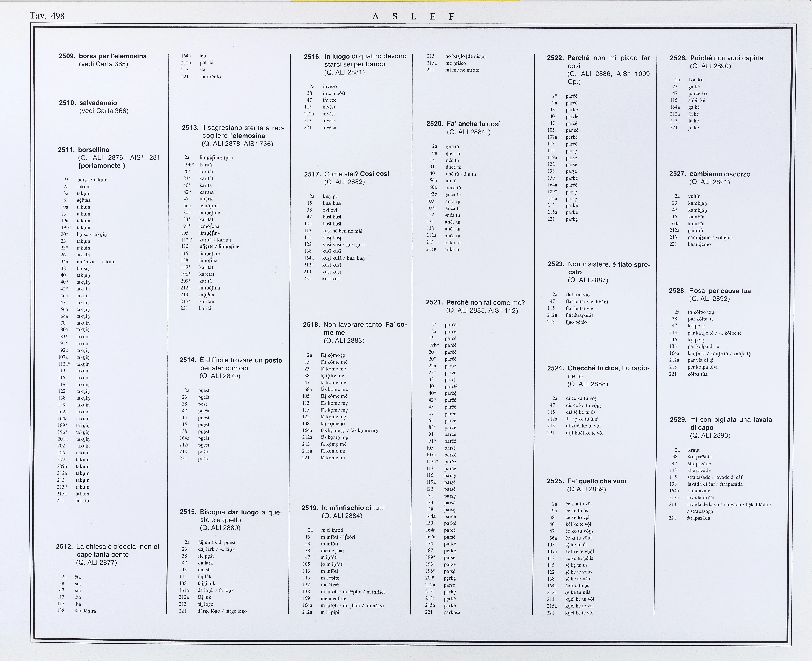The width and height of the screenshot is (812, 661).
Task: Click the 'A S L E F' header title
Action: (414, 16)
